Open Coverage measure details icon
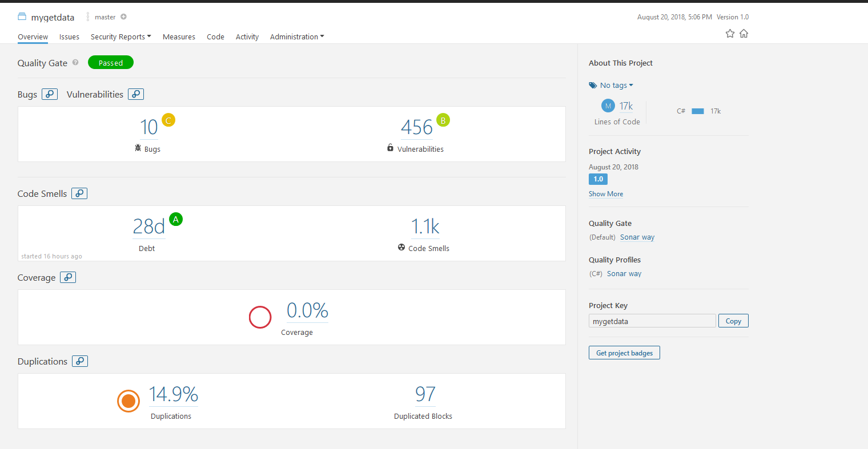 point(68,277)
